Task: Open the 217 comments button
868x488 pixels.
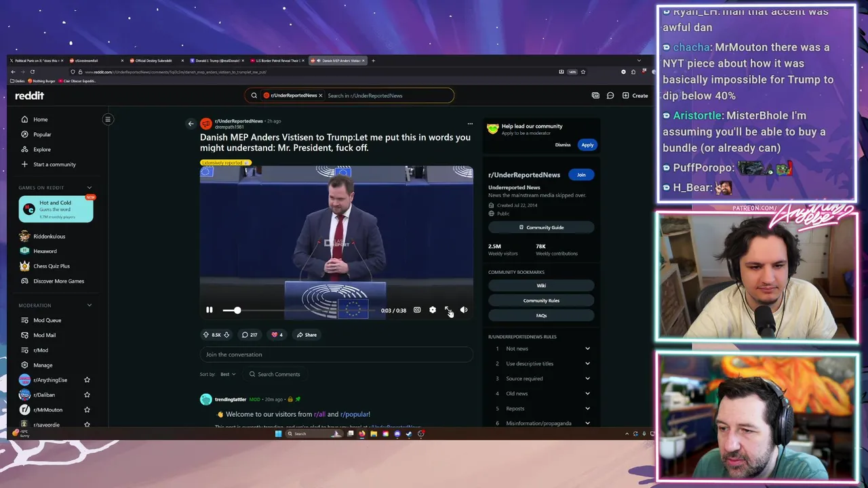Action: [250, 335]
